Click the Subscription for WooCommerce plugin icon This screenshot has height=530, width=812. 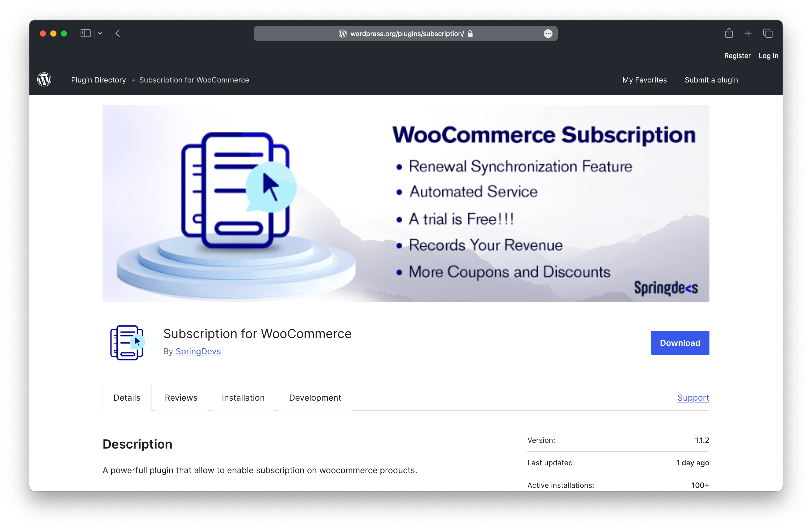tap(126, 342)
